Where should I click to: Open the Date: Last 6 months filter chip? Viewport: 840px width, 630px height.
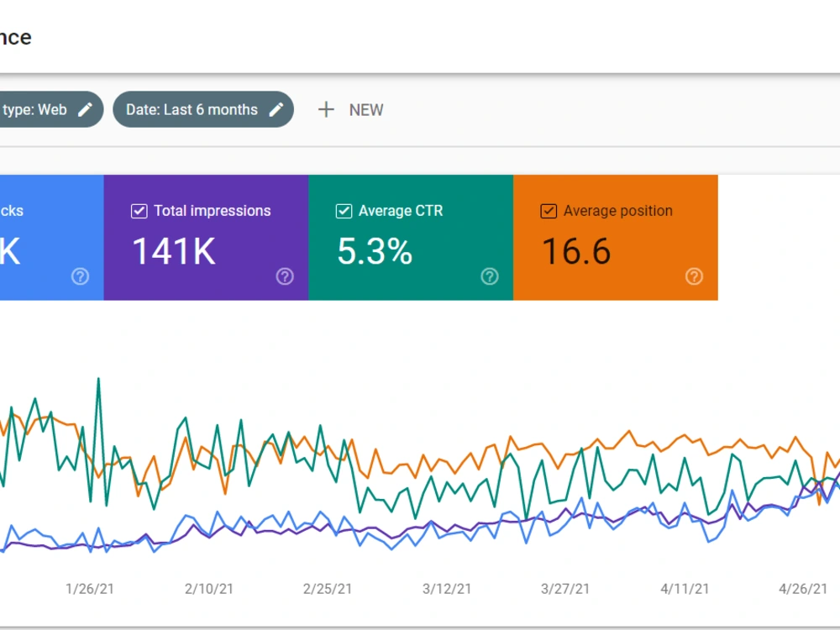tap(203, 109)
